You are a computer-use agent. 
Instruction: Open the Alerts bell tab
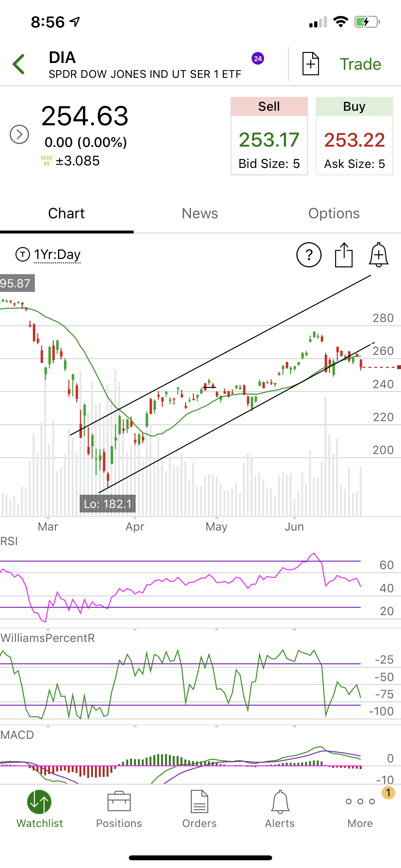point(280,809)
